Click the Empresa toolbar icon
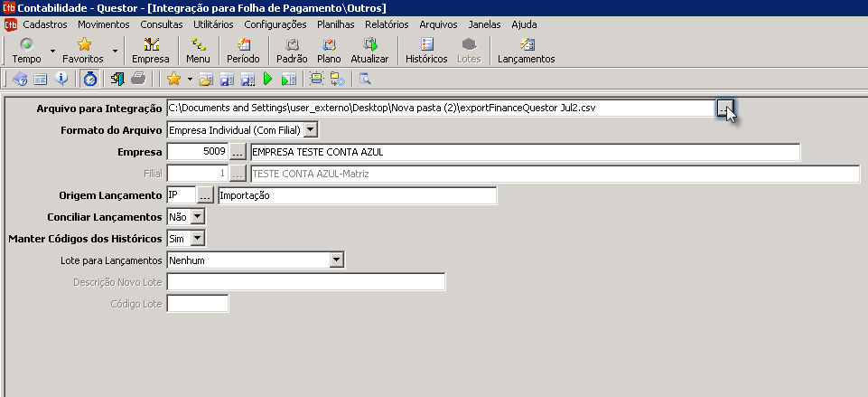868x397 pixels. 150,50
